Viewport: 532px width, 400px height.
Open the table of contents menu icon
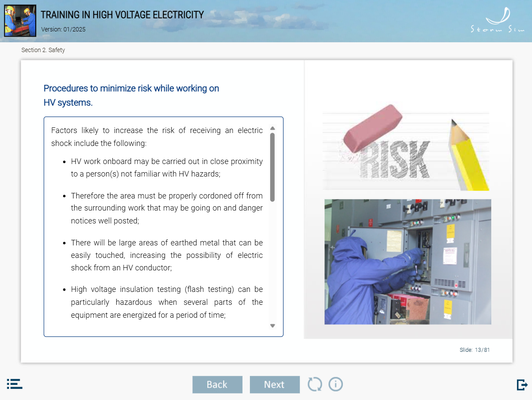[x=14, y=384]
